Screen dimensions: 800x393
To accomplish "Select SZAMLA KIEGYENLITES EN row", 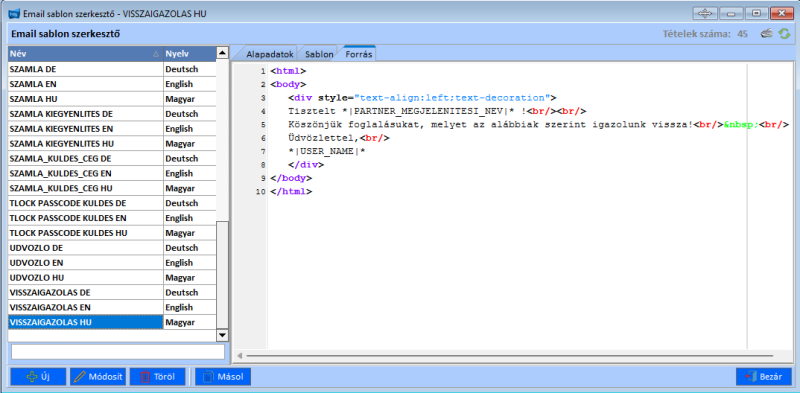I will coord(112,129).
